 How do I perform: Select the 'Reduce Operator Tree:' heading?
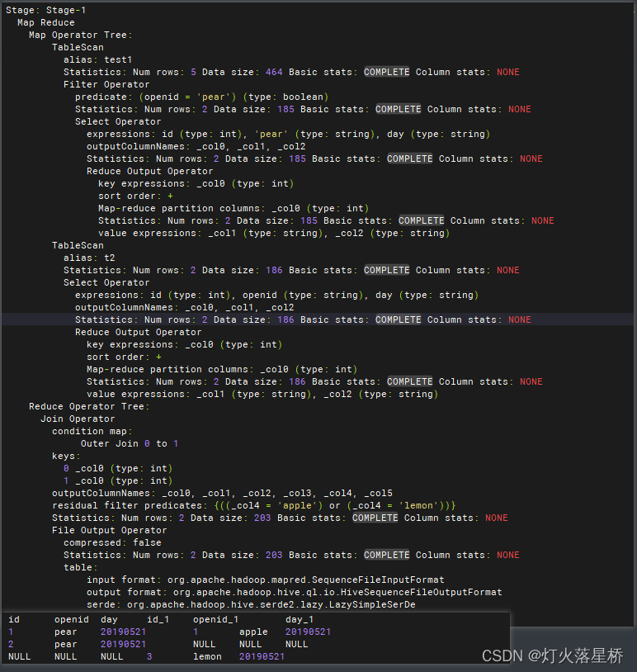pyautogui.click(x=89, y=406)
